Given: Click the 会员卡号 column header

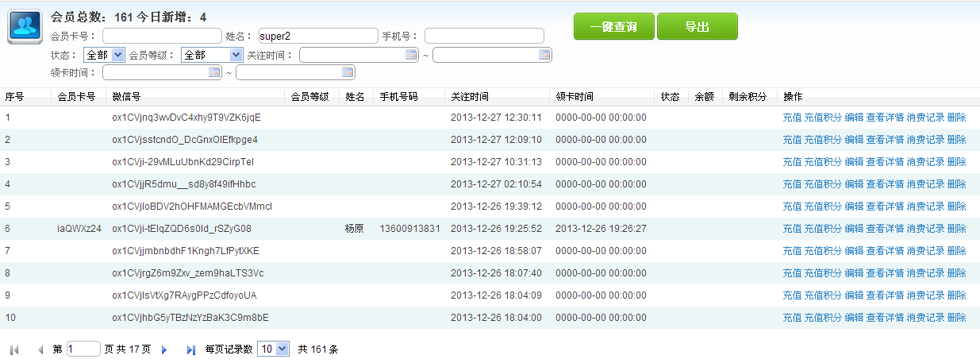Looking at the screenshot, I should (x=77, y=97).
